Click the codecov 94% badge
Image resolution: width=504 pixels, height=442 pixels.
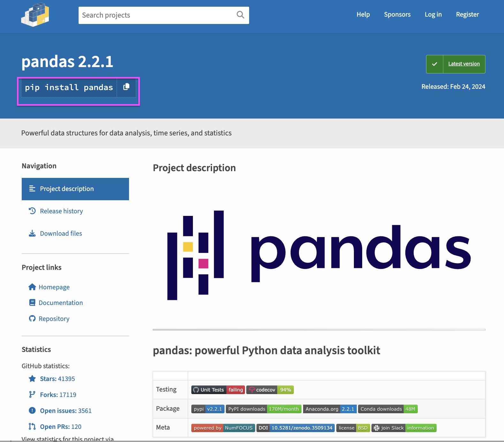click(x=270, y=390)
